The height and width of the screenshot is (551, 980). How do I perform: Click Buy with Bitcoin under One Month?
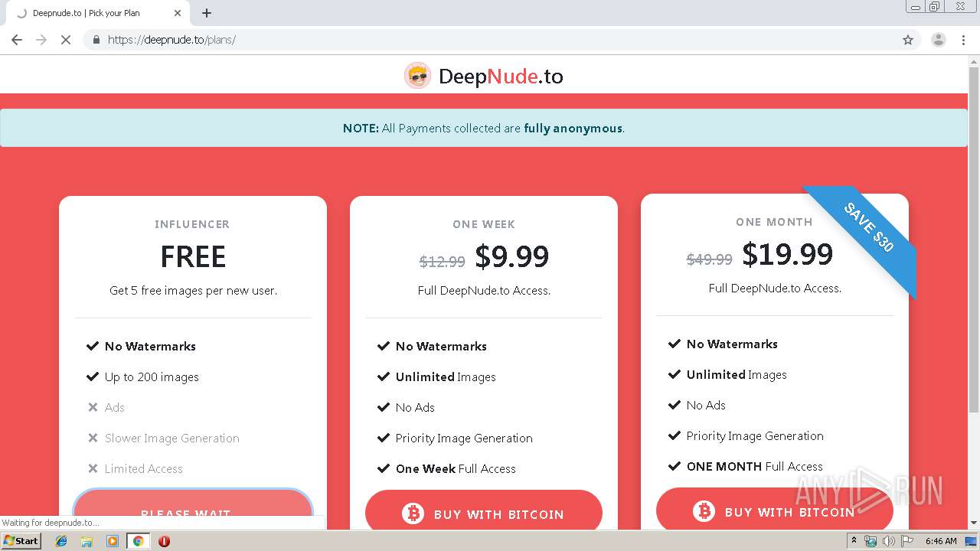point(774,511)
